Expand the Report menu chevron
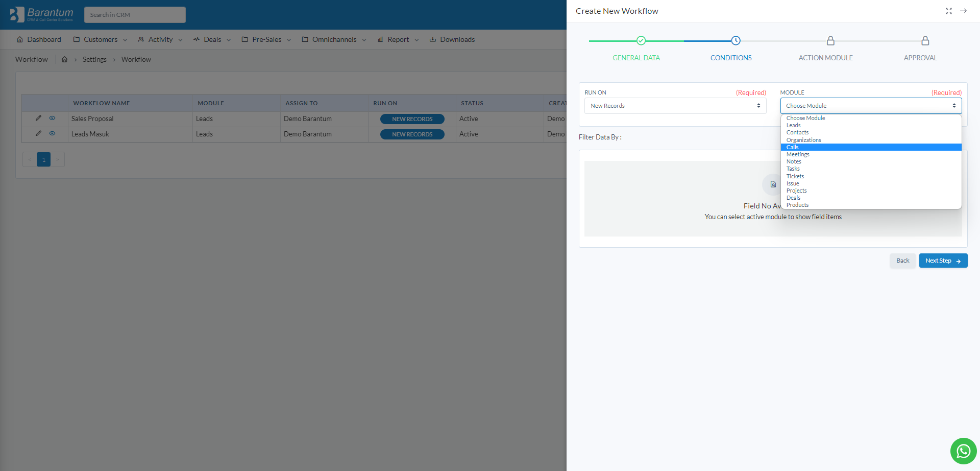 tap(416, 40)
